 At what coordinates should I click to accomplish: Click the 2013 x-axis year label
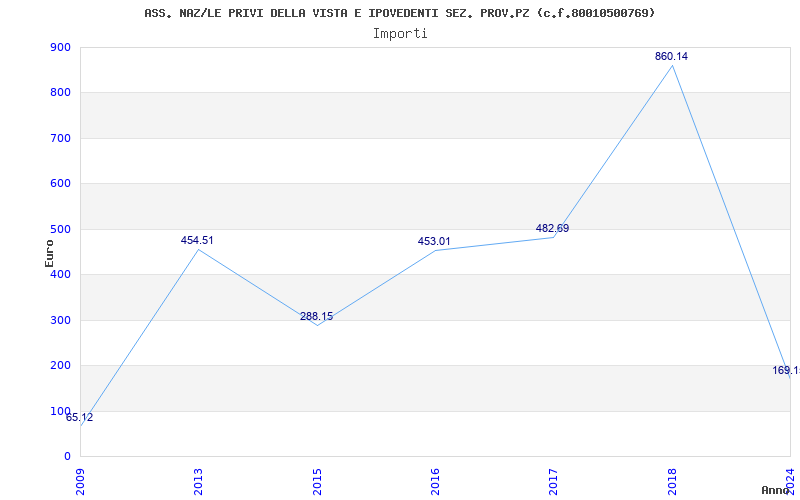198,482
